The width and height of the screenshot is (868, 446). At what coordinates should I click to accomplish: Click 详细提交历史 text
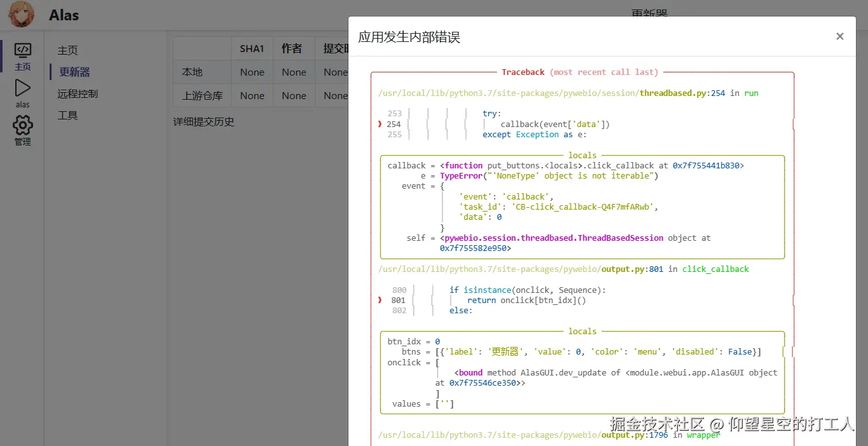coord(203,121)
